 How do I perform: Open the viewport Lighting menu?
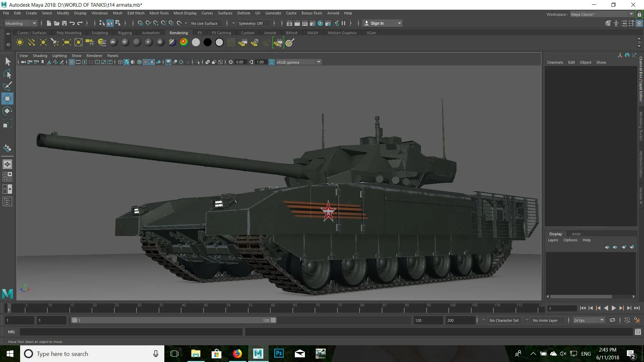[x=59, y=56]
